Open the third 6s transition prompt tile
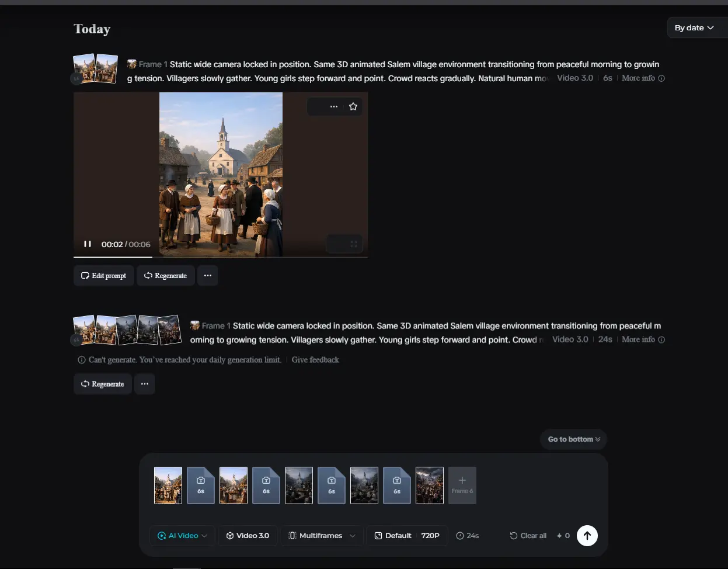 (x=332, y=485)
